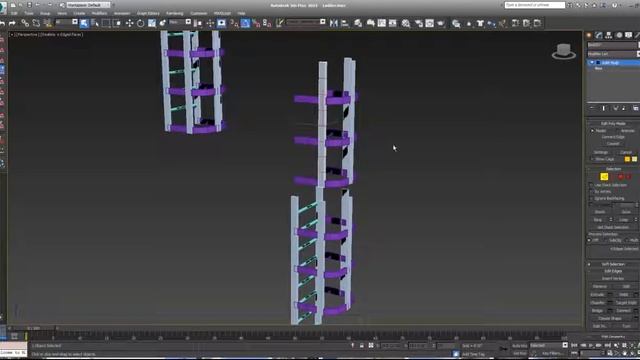Select Edge sub-object level icon
The image size is (640, 360).
click(x=604, y=177)
